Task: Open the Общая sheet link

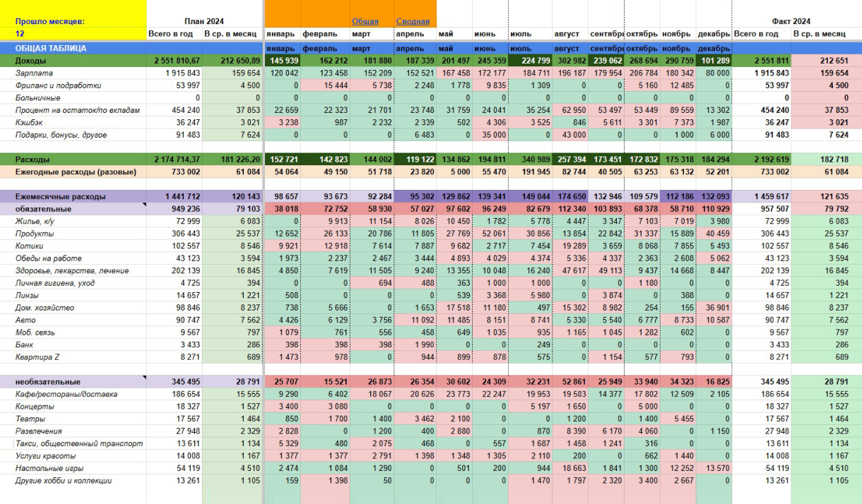Action: (365, 21)
